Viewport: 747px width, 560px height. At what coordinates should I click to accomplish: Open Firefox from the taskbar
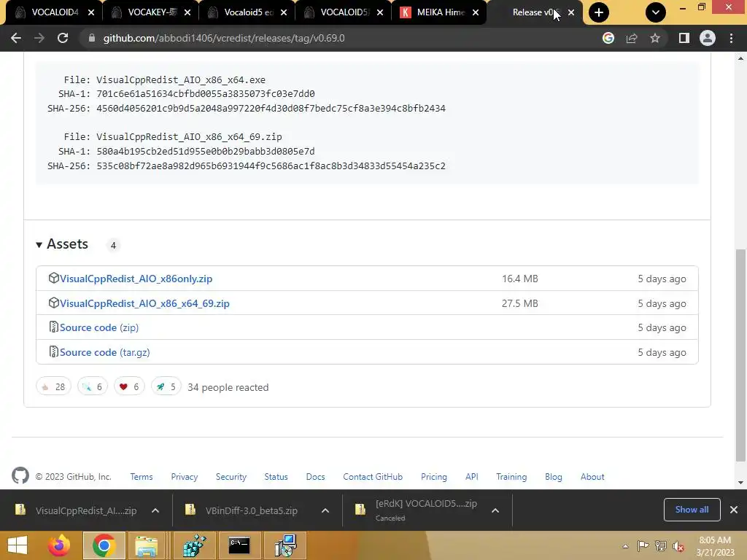[x=60, y=545]
